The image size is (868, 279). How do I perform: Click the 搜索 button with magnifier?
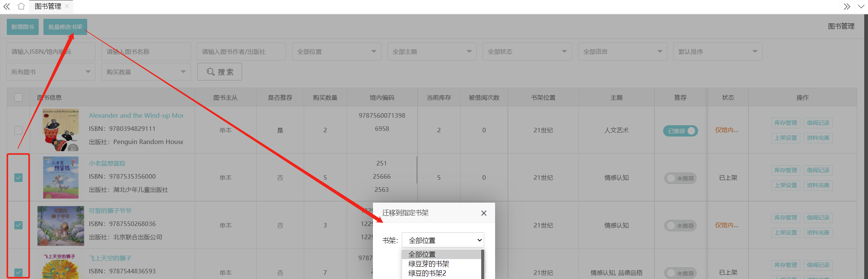(220, 71)
